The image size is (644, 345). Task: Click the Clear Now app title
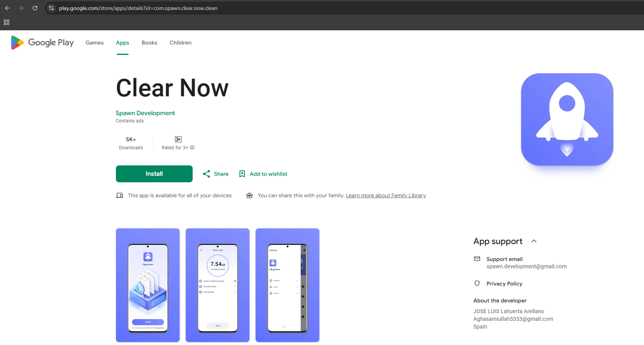point(172,88)
